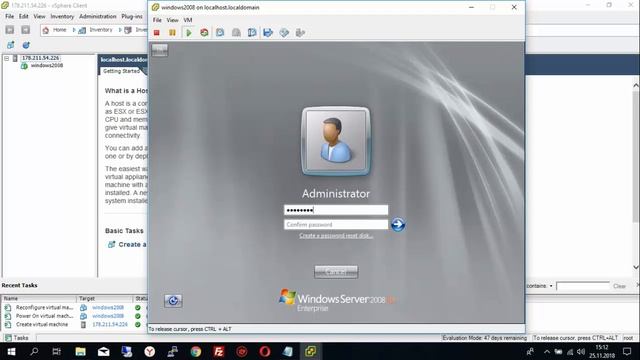The image size is (640, 360).
Task: Click the blue arrow submit button beside Confirm password
Action: point(398,224)
